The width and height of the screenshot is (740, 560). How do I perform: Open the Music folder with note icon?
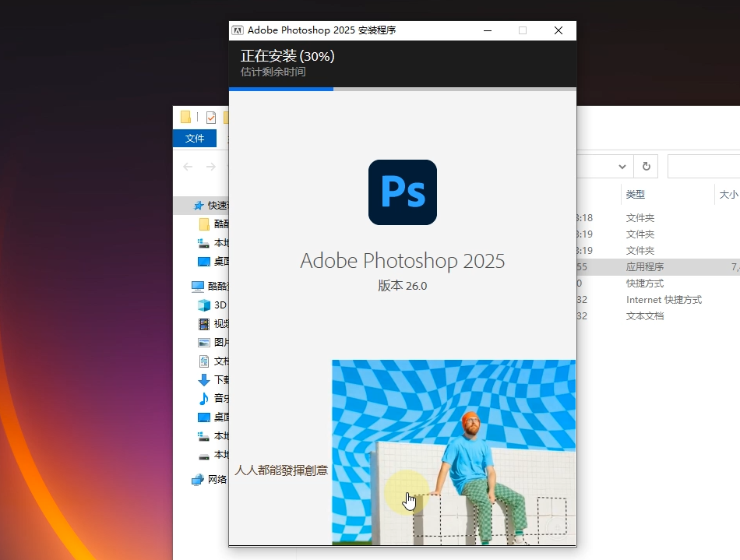click(204, 399)
